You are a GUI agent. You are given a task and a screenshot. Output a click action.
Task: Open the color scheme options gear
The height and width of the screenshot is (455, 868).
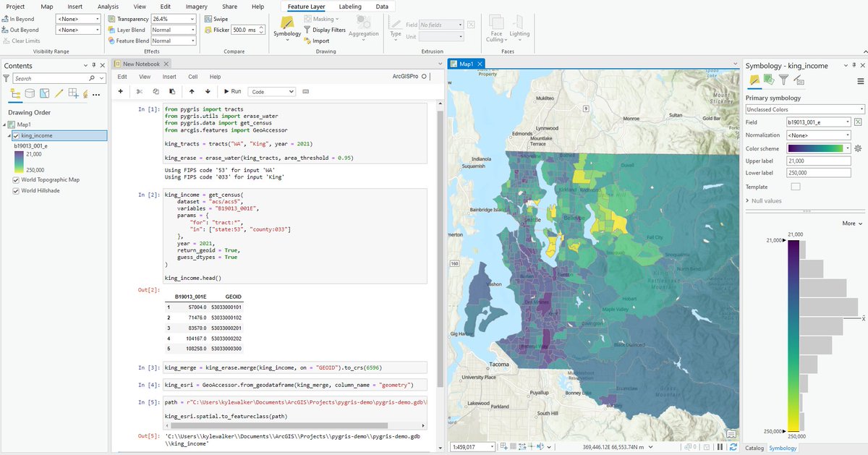coord(858,148)
